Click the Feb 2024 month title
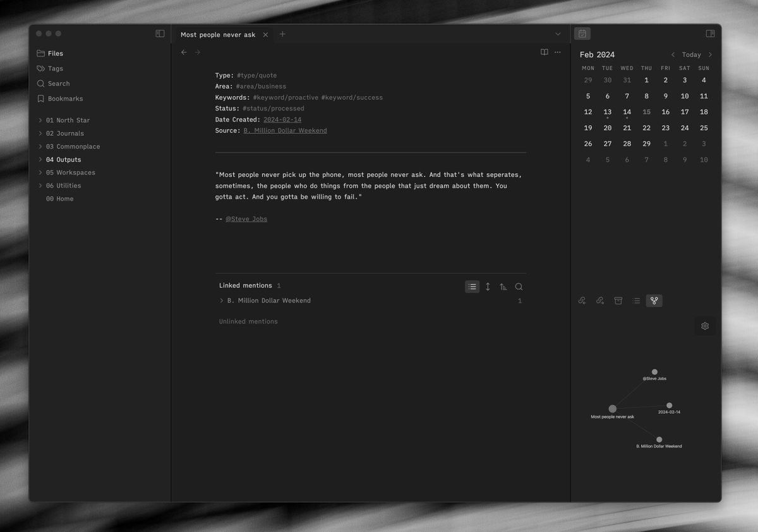 click(x=597, y=55)
